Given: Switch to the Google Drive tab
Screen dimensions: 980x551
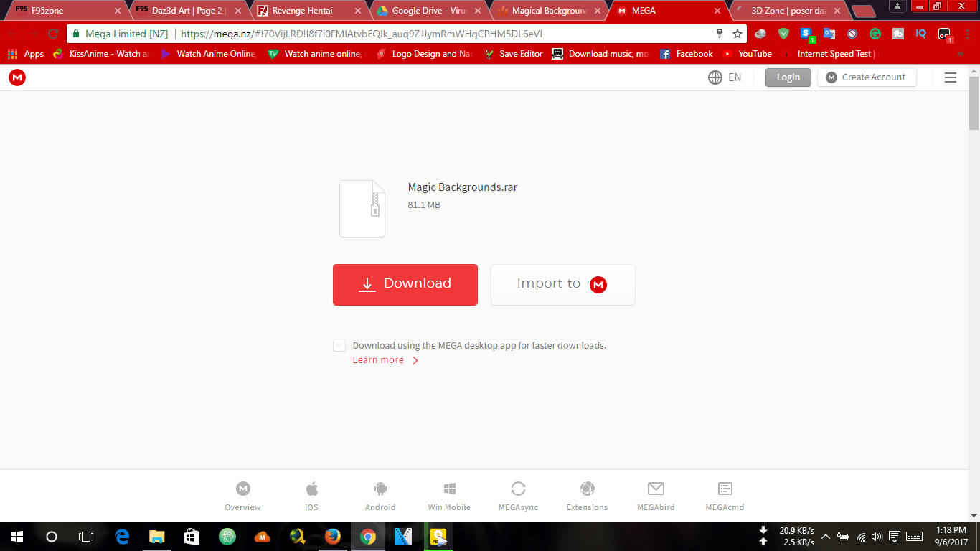Looking at the screenshot, I should tap(428, 11).
